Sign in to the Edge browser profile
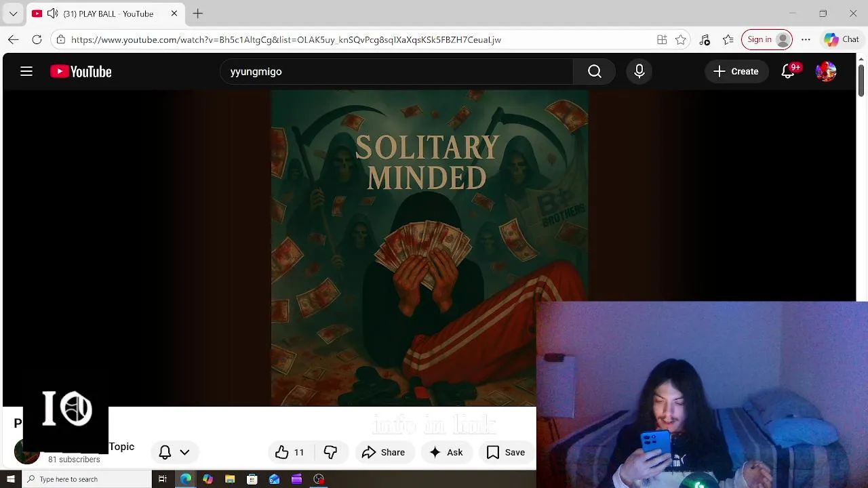Viewport: 868px width, 488px height. pos(767,39)
